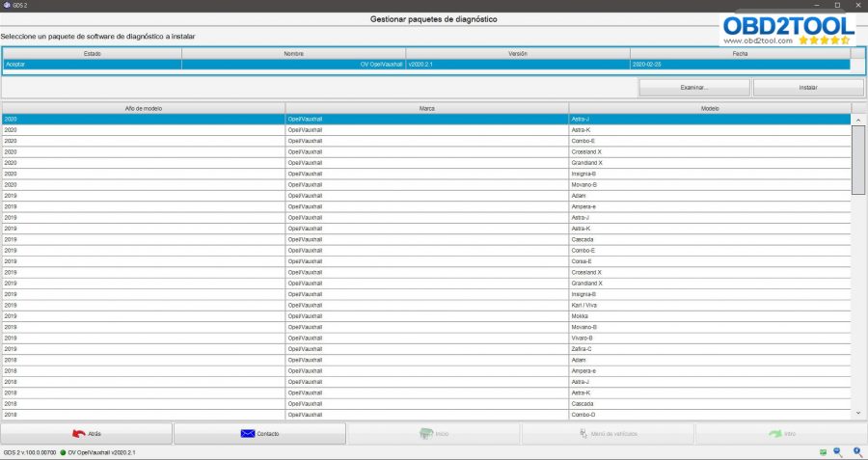
Task: Select the 2019 Insignia-B row
Action: (426, 294)
